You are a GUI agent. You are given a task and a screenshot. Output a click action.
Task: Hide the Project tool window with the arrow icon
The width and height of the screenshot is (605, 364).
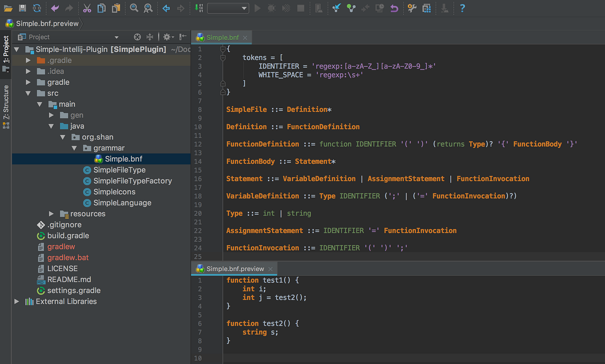[182, 37]
